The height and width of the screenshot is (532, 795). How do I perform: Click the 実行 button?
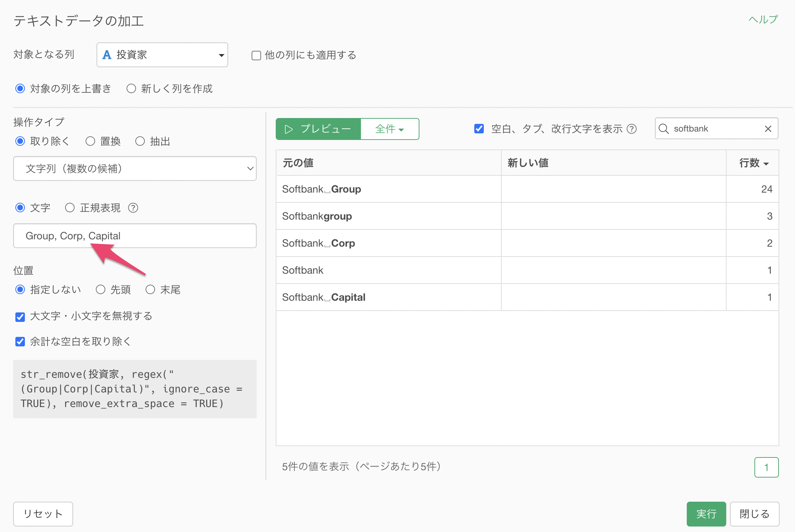(706, 514)
